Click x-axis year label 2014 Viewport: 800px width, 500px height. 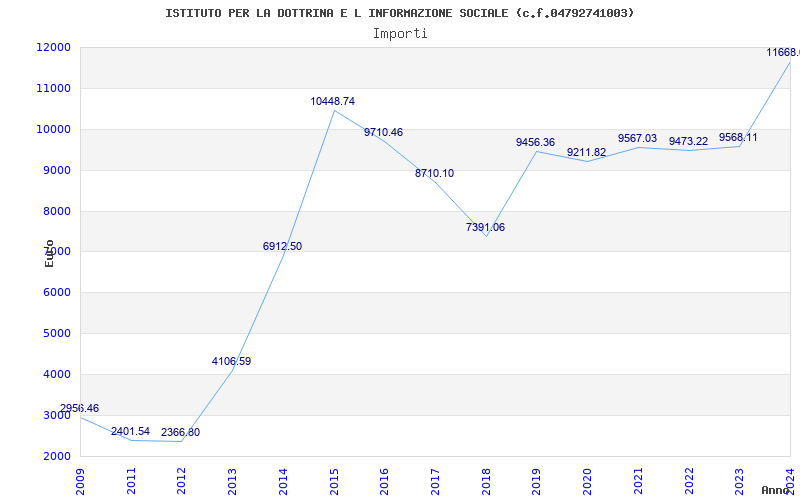coord(283,481)
